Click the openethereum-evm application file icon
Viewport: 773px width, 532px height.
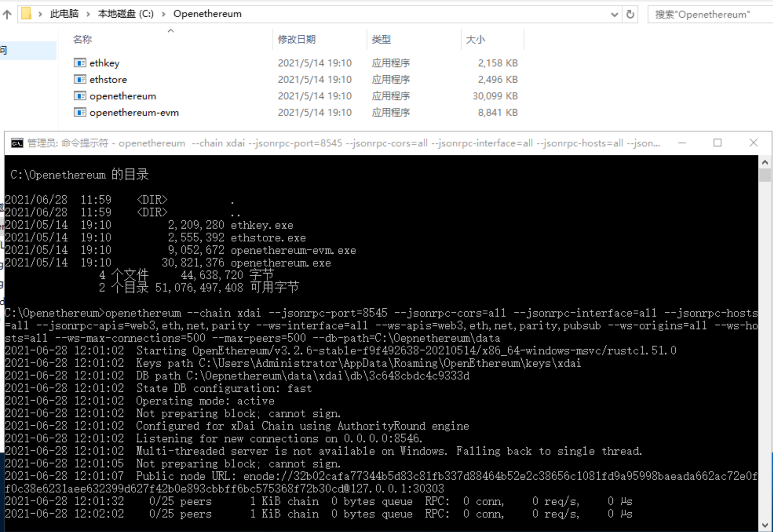[x=80, y=112]
